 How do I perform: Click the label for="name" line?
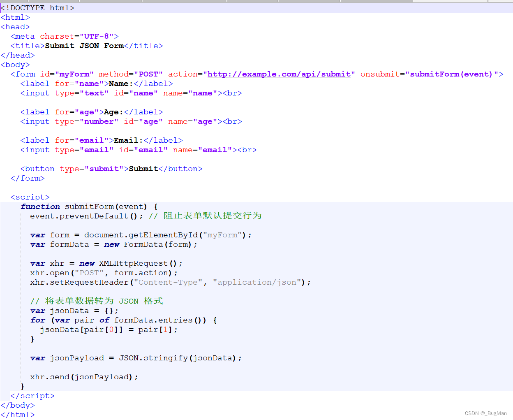point(97,84)
